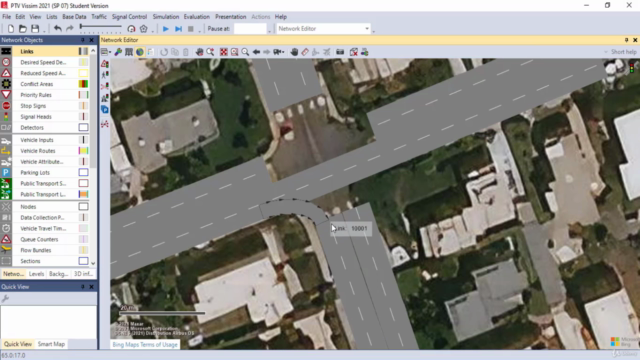Select the Conflict Areas icon

[6, 84]
